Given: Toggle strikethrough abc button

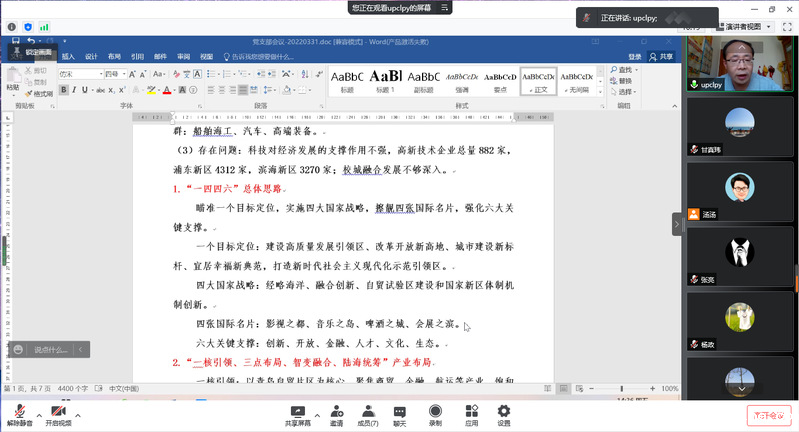Looking at the screenshot, I should tap(100, 90).
